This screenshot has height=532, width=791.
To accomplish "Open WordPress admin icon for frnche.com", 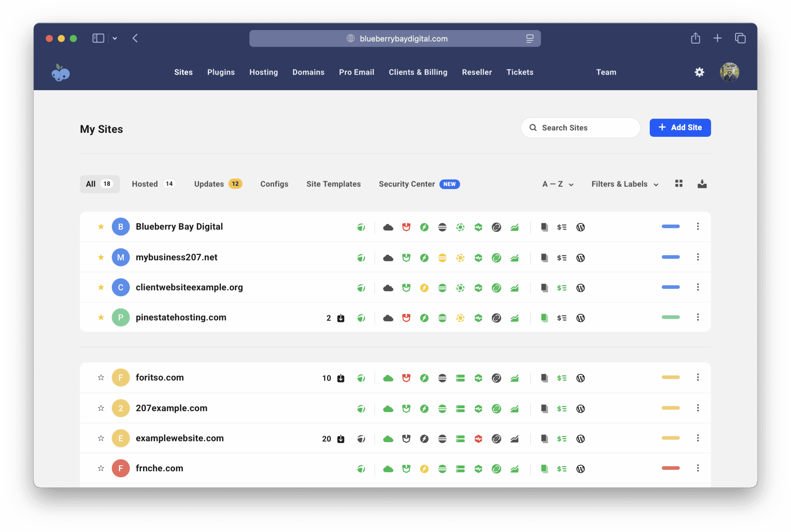I will tap(580, 469).
